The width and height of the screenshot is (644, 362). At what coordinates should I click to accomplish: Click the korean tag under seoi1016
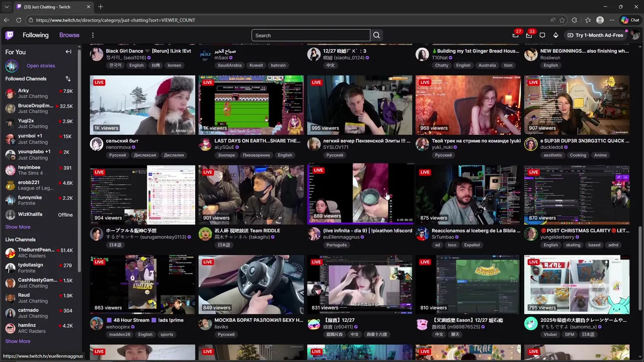point(175,65)
